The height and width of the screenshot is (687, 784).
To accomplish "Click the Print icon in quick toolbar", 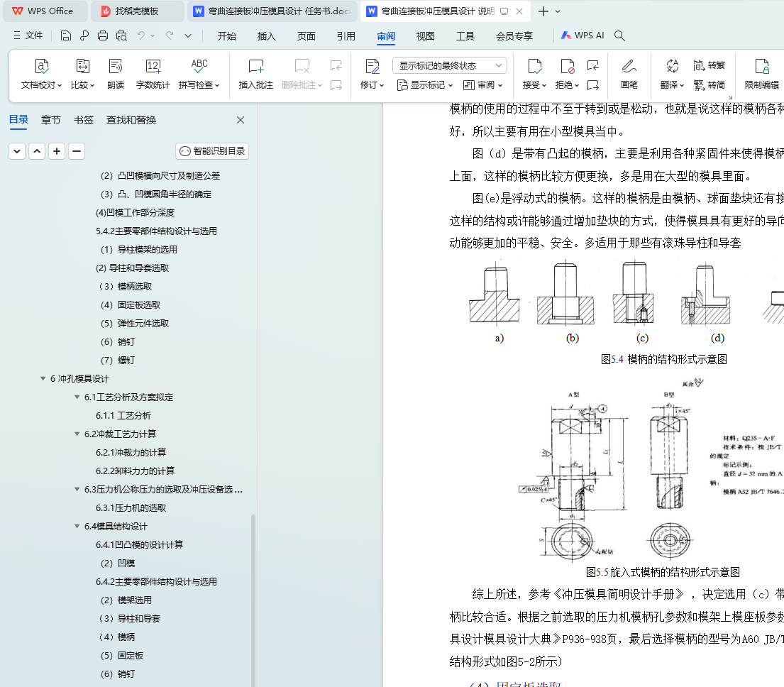I will coord(102,35).
